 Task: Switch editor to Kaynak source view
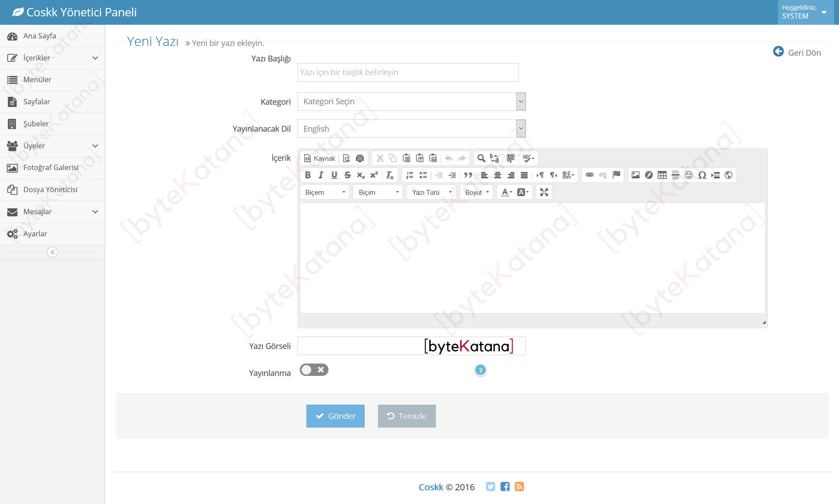[x=320, y=158]
